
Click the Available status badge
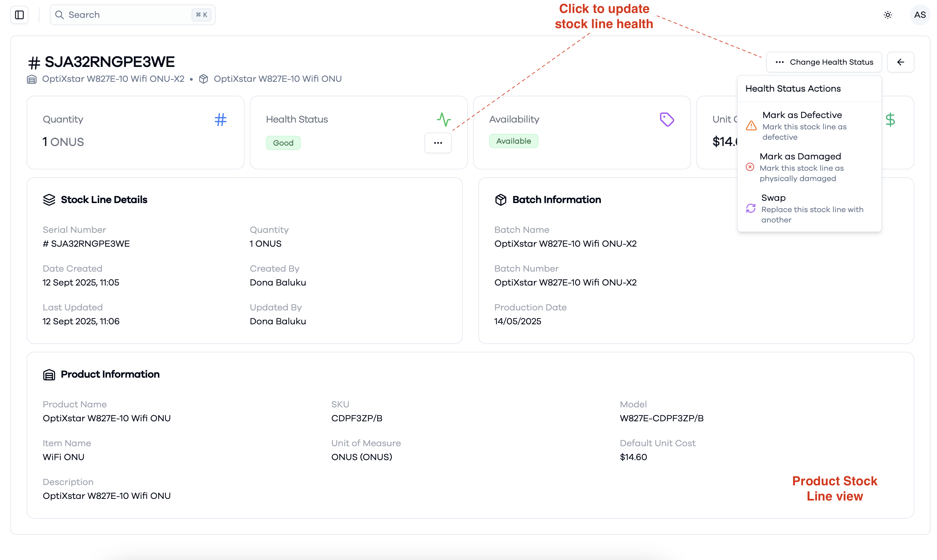(513, 141)
